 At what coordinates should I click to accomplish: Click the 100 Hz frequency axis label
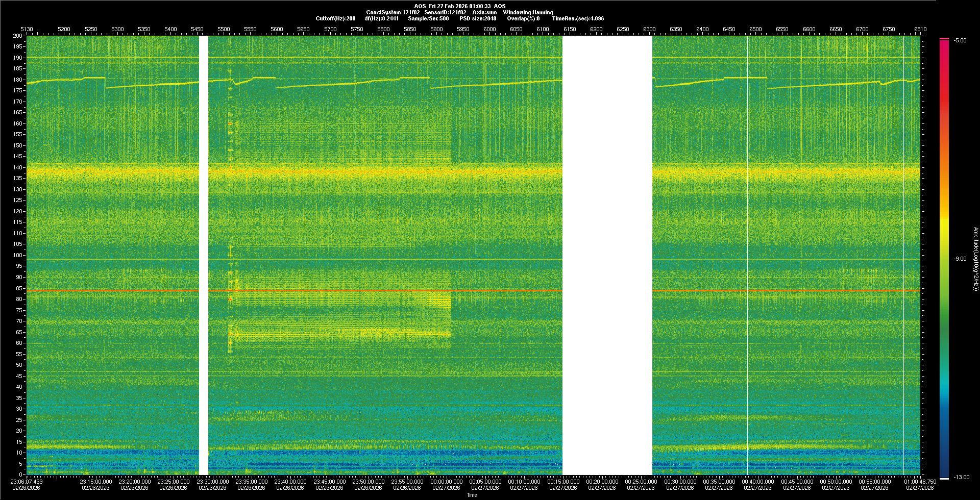coord(17,255)
